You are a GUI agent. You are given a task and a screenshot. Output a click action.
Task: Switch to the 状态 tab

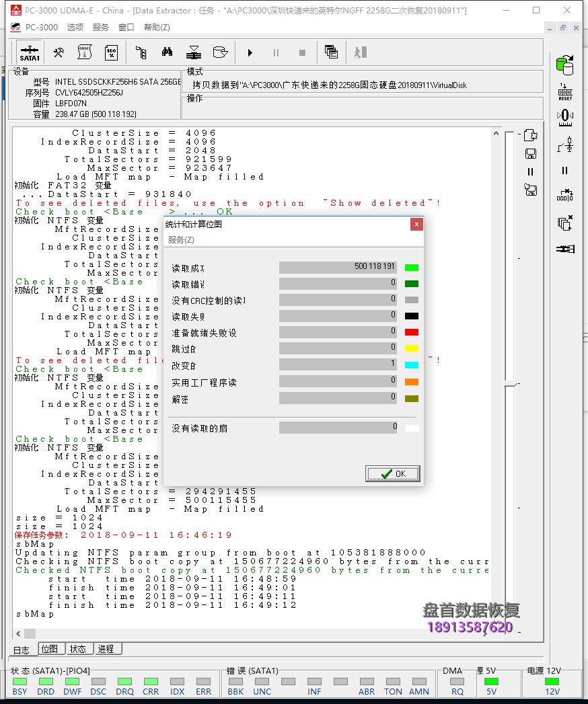79,649
